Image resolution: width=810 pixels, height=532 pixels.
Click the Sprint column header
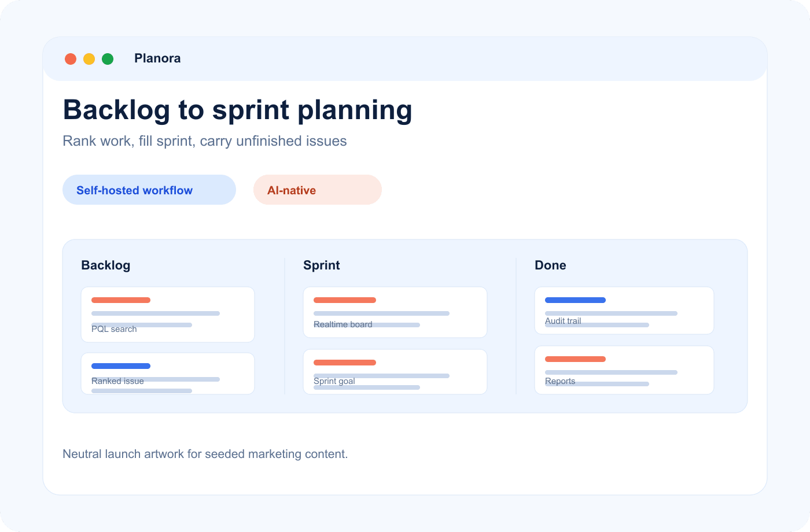(x=322, y=265)
